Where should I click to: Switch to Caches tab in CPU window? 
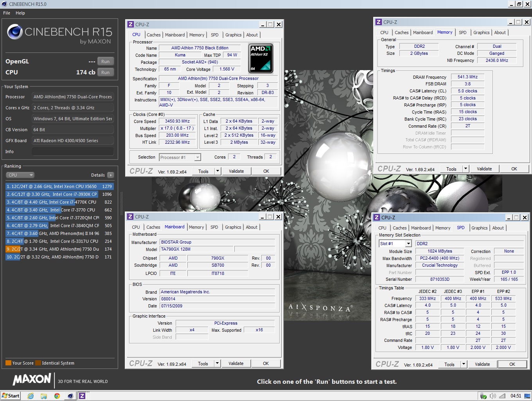tap(154, 35)
